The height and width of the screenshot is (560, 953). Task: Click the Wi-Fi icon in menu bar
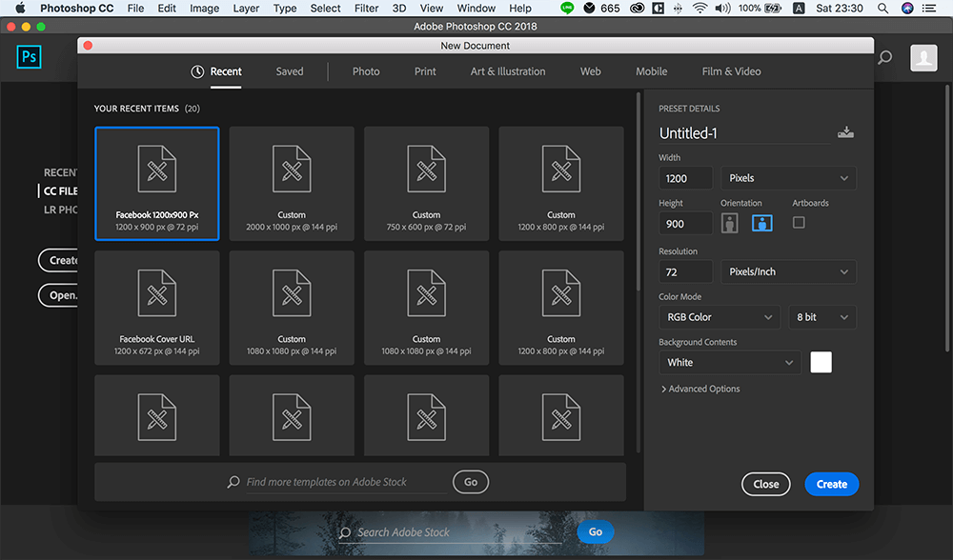(700, 9)
